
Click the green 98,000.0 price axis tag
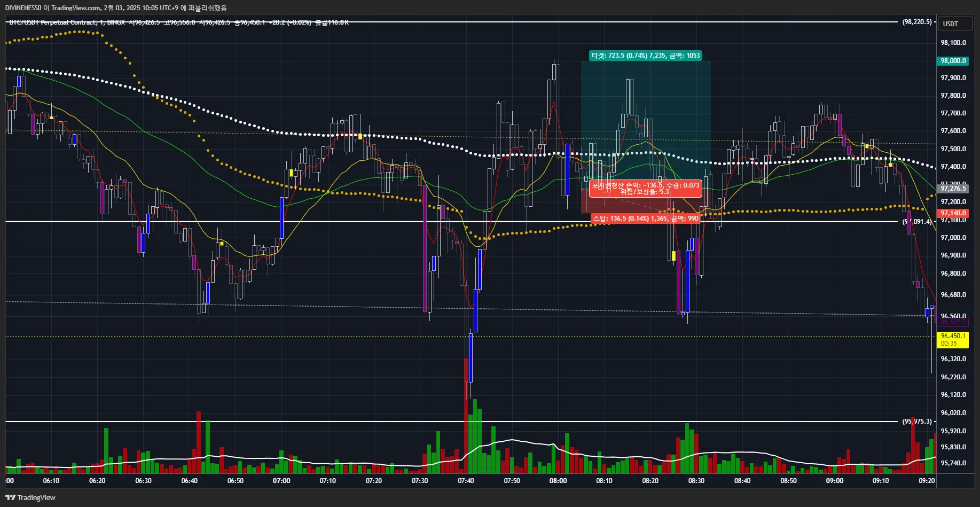[953, 61]
